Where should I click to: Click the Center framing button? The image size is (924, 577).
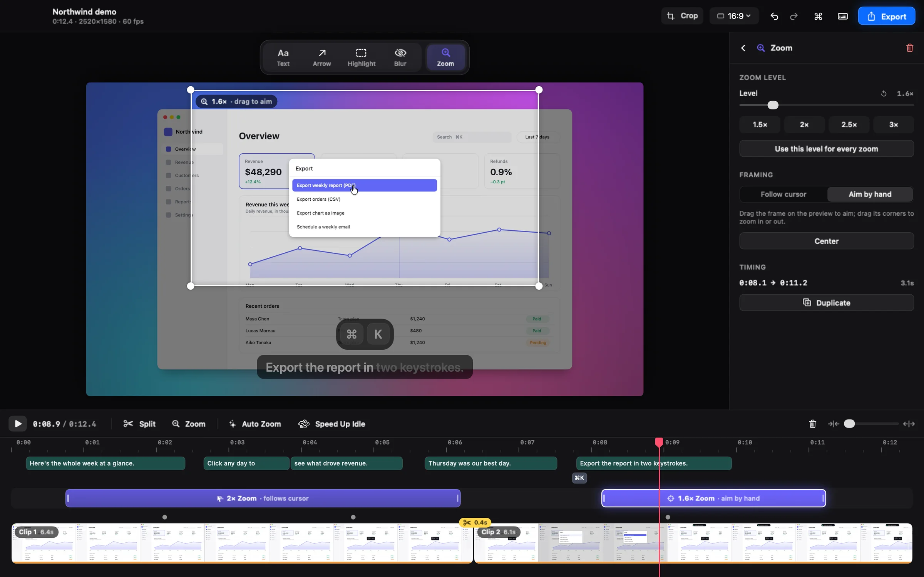click(x=827, y=241)
